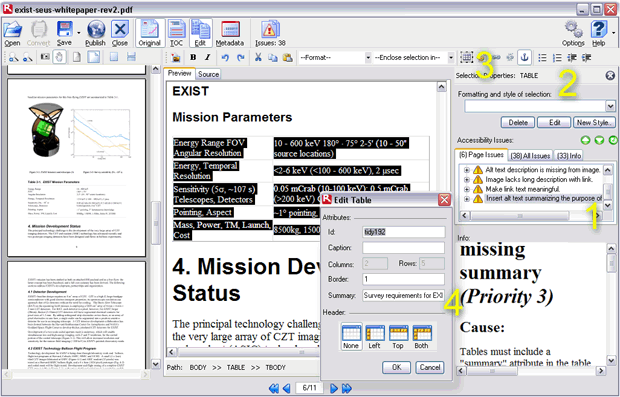Switch to the Source tab
620x397 pixels.
pyautogui.click(x=208, y=74)
